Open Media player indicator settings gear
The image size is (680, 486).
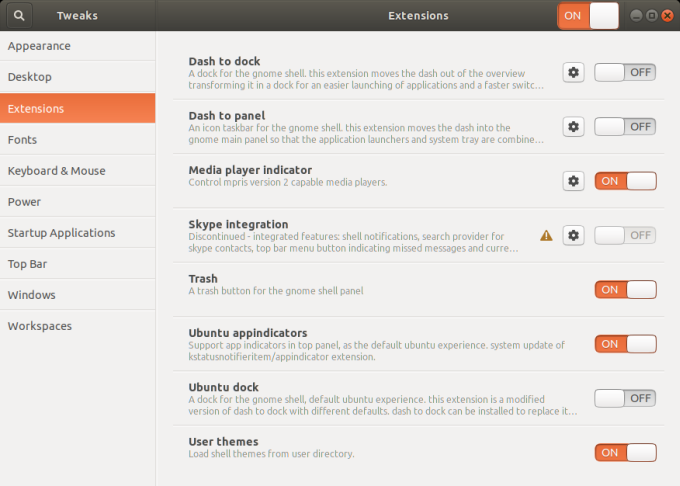coord(573,181)
